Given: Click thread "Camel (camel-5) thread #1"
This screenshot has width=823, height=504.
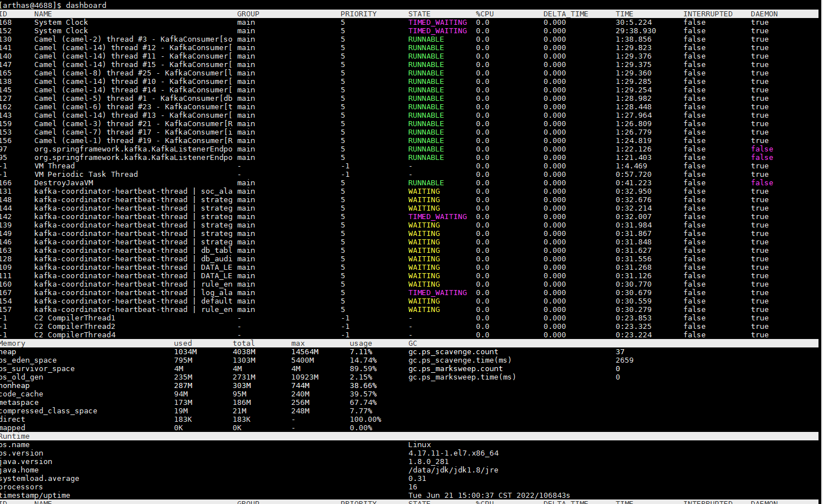Looking at the screenshot, I should (x=90, y=99).
